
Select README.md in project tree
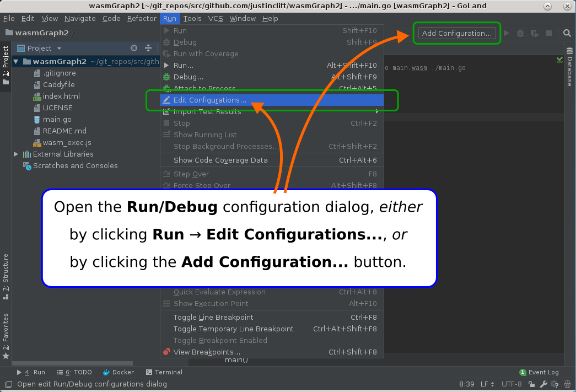point(64,131)
